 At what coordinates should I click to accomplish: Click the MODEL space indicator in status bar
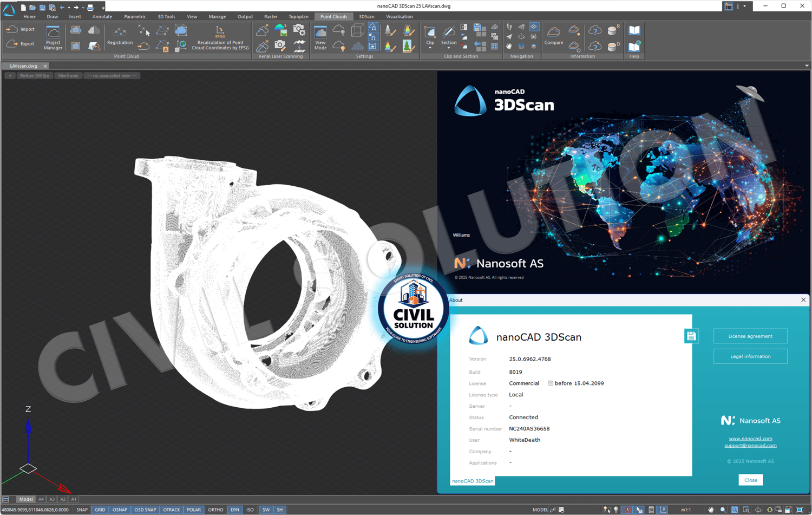tap(540, 510)
